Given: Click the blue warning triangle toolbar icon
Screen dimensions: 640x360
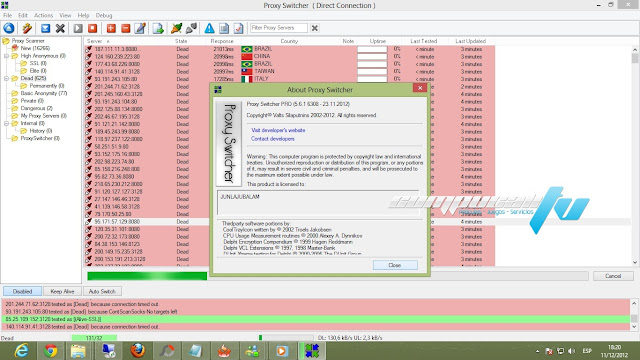Looking at the screenshot, I should [209, 28].
